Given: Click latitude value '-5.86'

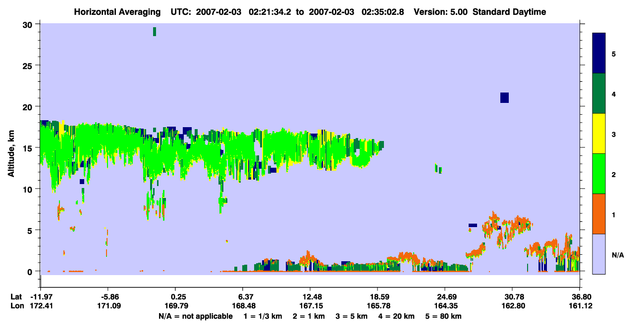Looking at the screenshot, I should pyautogui.click(x=110, y=297).
